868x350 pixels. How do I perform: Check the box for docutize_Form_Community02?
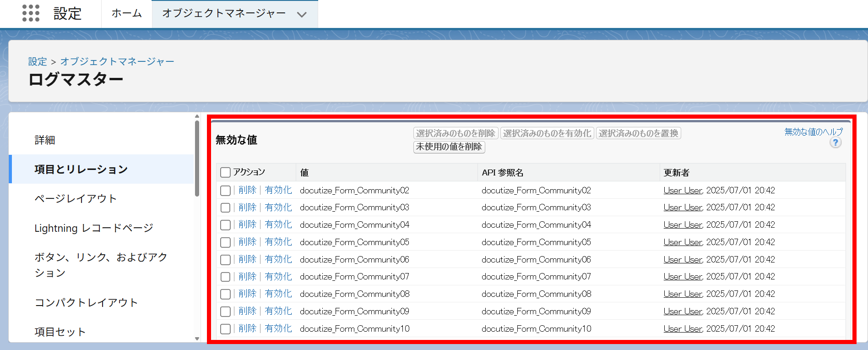click(225, 191)
